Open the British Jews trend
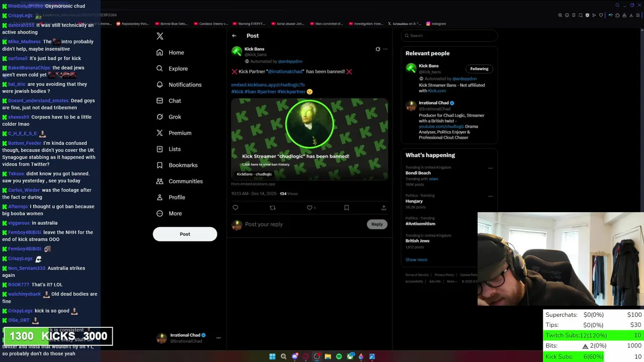This screenshot has height=362, width=644. 418,241
